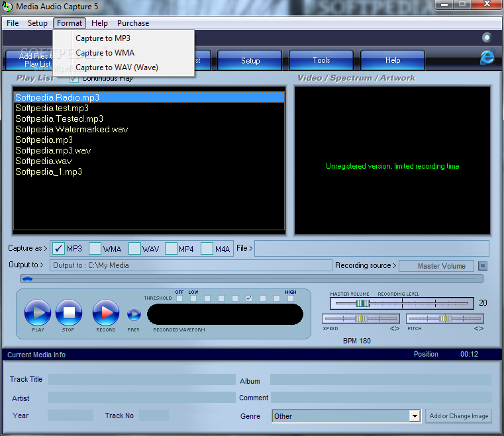The width and height of the screenshot is (504, 436).
Task: Click the Add or Change Image button
Action: [459, 416]
